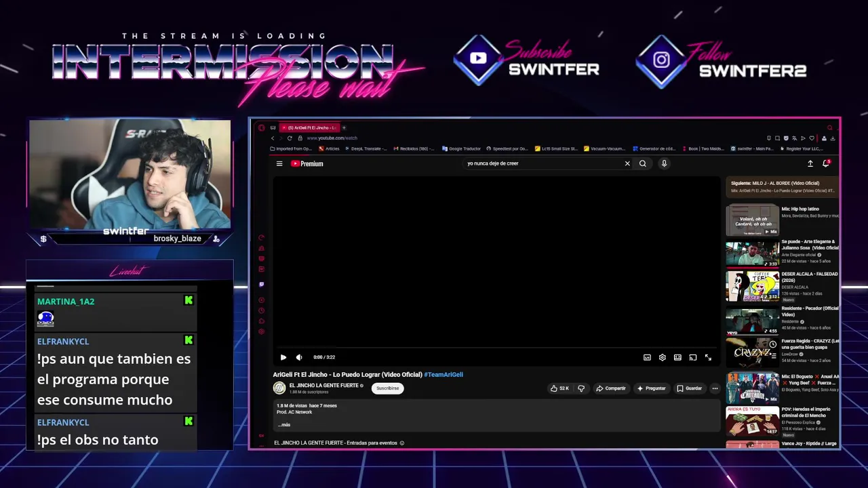Image resolution: width=868 pixels, height=488 pixels.
Task: Subscribe with the Suscribirse button
Action: tap(388, 388)
